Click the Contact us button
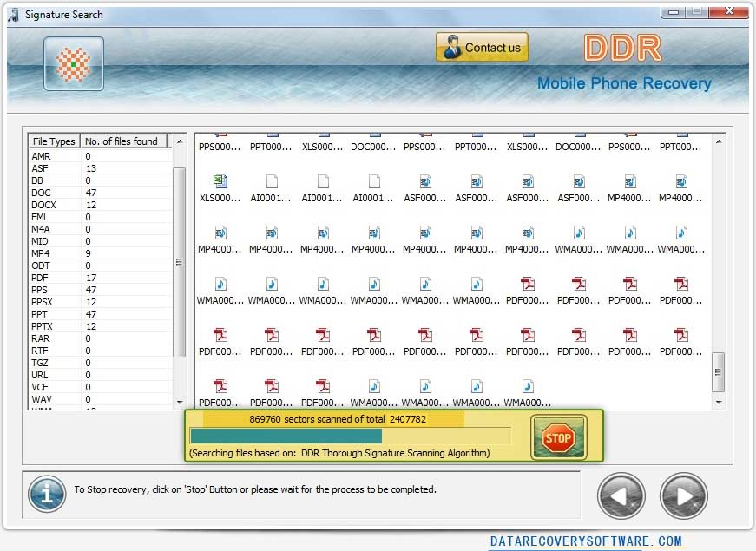The width and height of the screenshot is (756, 551). click(x=482, y=47)
